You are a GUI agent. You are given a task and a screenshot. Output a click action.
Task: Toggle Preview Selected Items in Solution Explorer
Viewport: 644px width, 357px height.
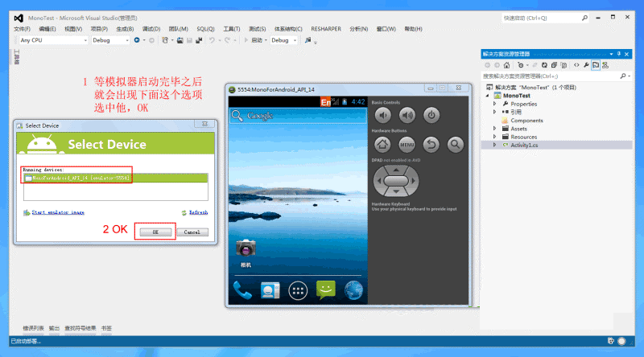pos(596,65)
